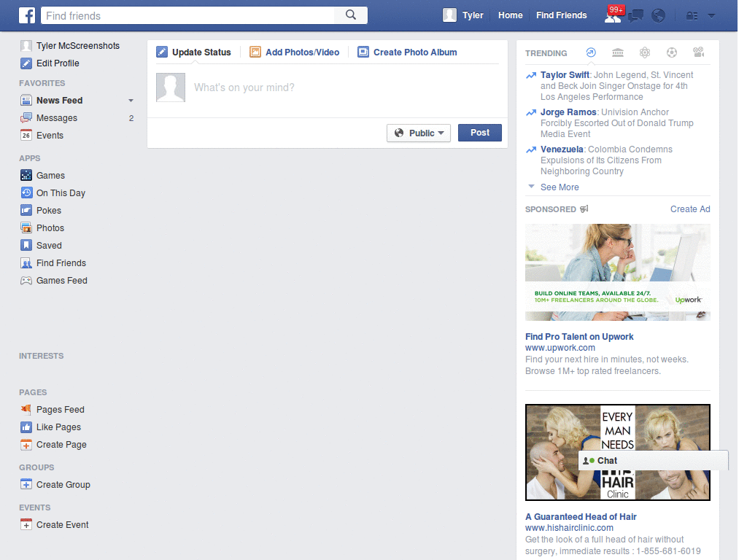Click the Like Pages thumbs-up icon
This screenshot has width=747, height=560.
(x=26, y=427)
